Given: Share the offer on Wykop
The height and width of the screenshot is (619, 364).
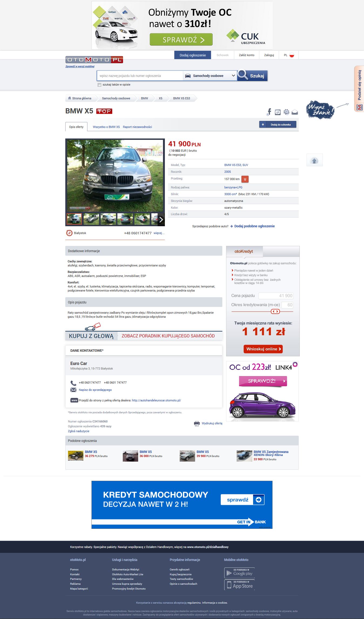Looking at the screenshot, I should (x=278, y=112).
